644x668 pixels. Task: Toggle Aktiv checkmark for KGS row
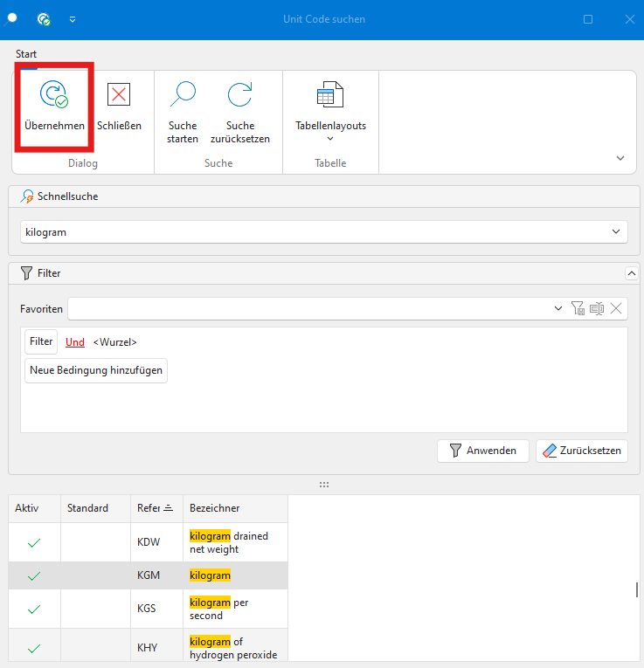[x=34, y=609]
